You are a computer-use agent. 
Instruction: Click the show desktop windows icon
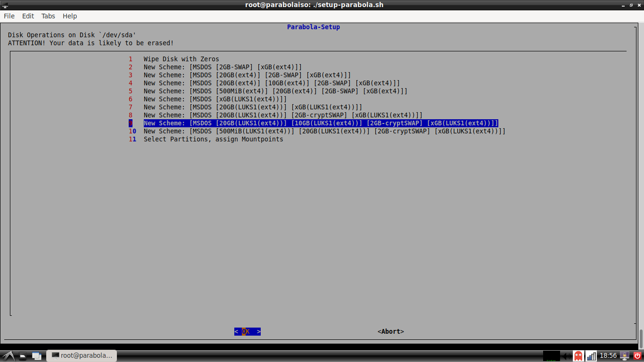click(x=37, y=355)
